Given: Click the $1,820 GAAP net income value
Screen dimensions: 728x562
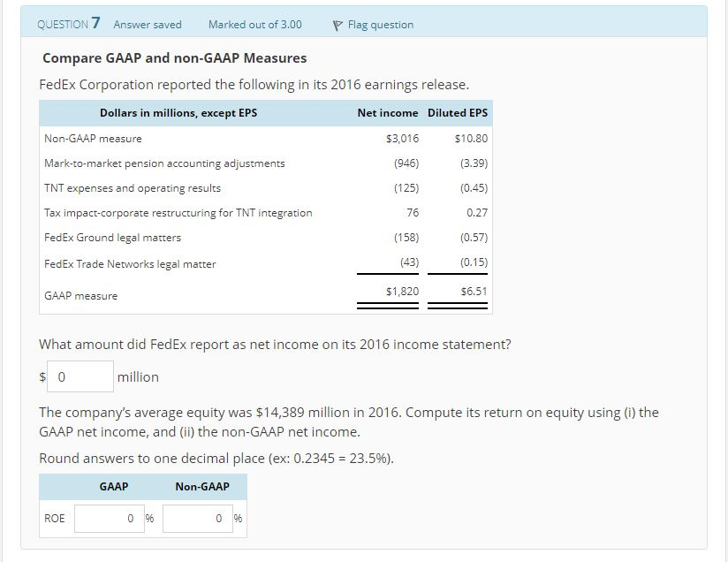Looking at the screenshot, I should 402,292.
